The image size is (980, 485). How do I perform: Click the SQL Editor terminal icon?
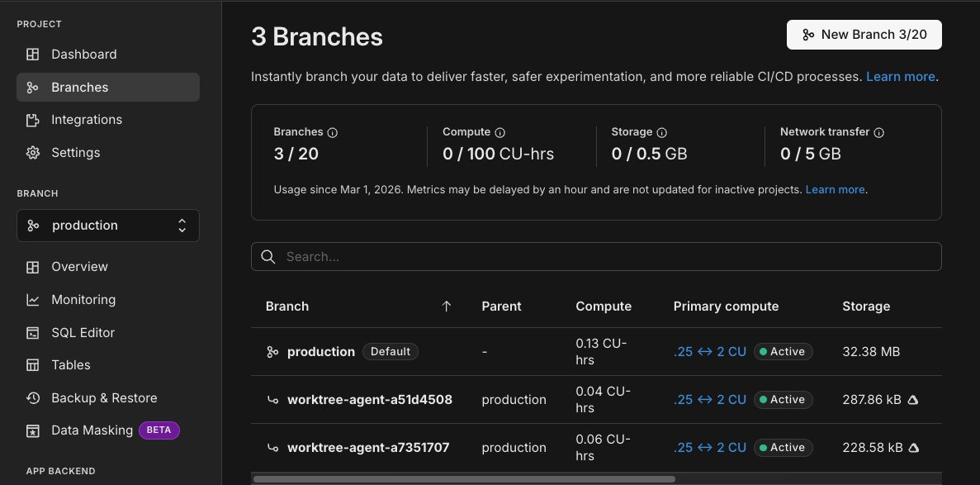pos(32,333)
